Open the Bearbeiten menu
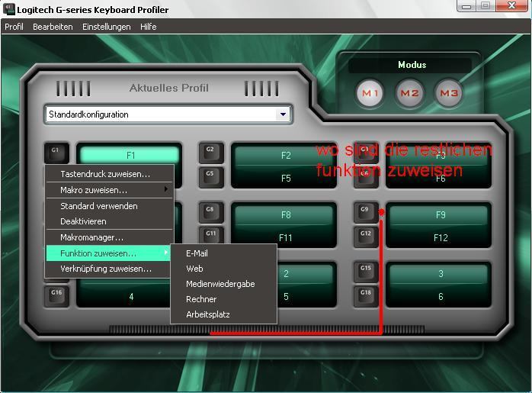532x393 pixels. pyautogui.click(x=53, y=27)
